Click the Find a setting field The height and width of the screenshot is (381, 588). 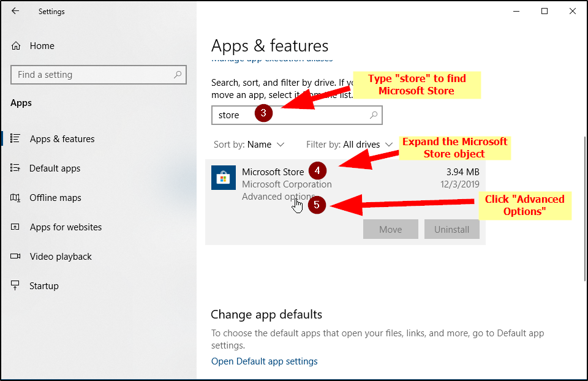pos(99,75)
